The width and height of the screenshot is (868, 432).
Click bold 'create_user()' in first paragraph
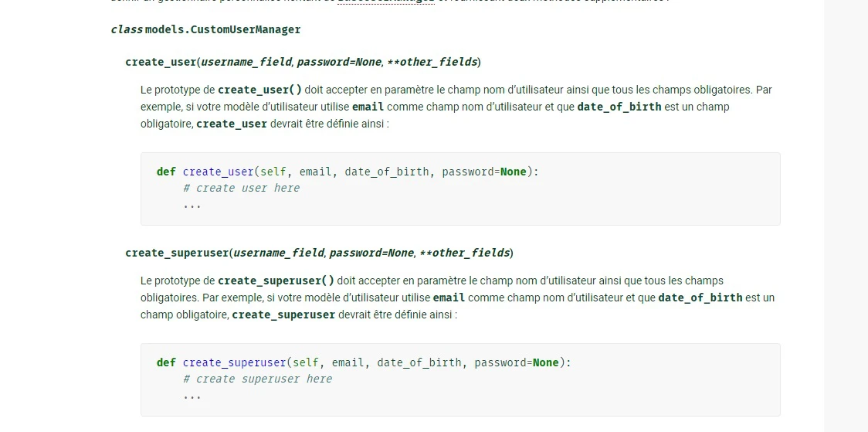click(x=259, y=90)
